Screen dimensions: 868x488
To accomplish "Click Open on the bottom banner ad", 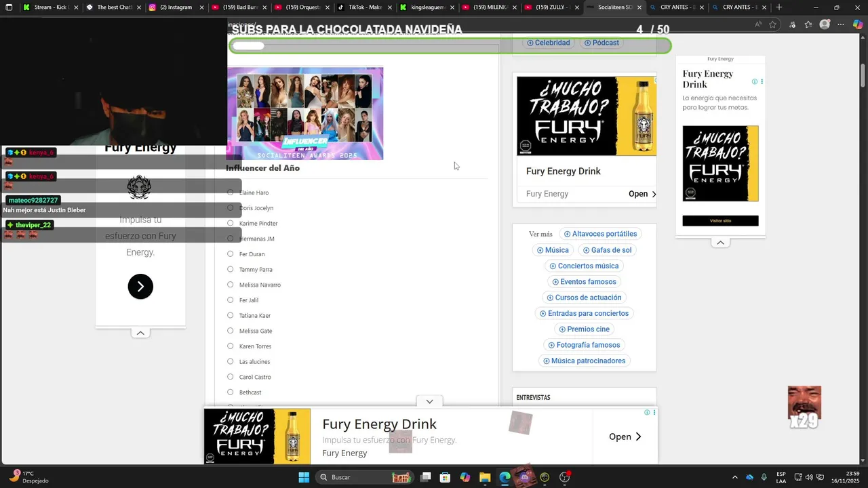I will click(x=625, y=436).
